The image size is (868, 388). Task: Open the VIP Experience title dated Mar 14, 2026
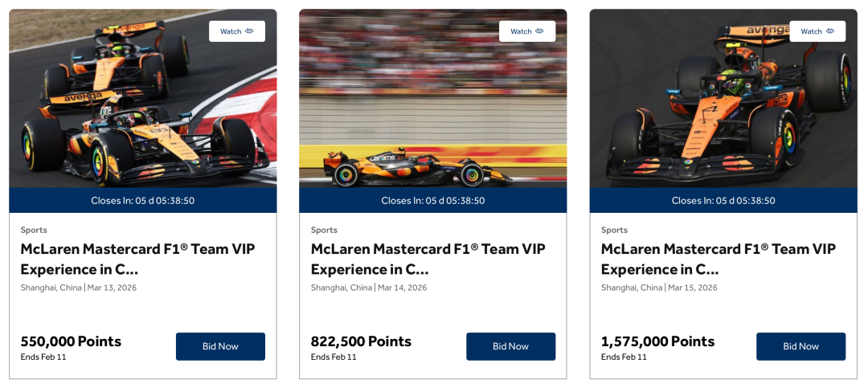[428, 259]
